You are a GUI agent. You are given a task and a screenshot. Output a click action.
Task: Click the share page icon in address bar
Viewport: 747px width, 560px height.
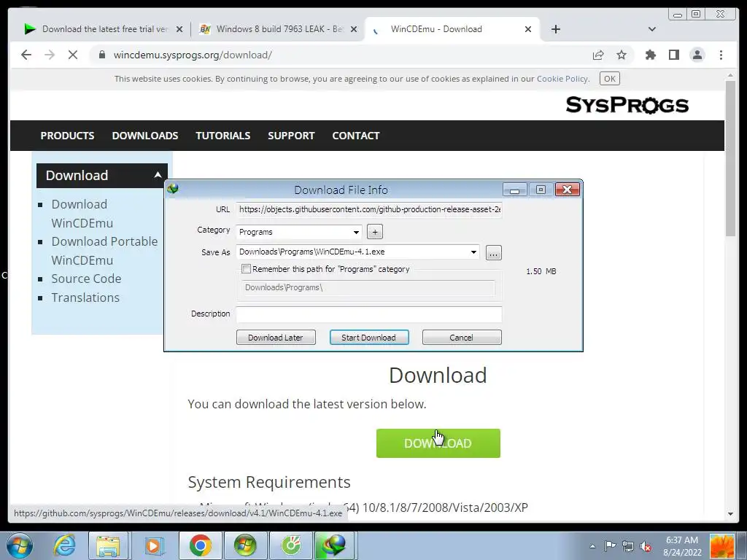pyautogui.click(x=598, y=55)
